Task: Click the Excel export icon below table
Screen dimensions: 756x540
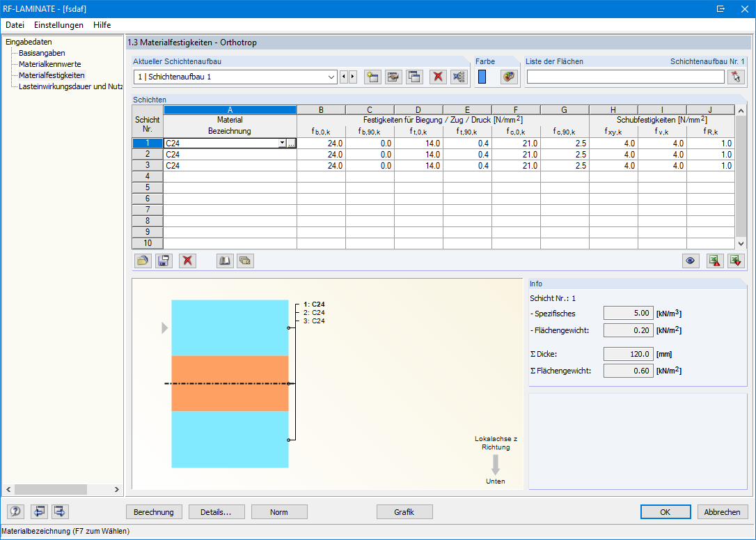Action: tap(714, 261)
